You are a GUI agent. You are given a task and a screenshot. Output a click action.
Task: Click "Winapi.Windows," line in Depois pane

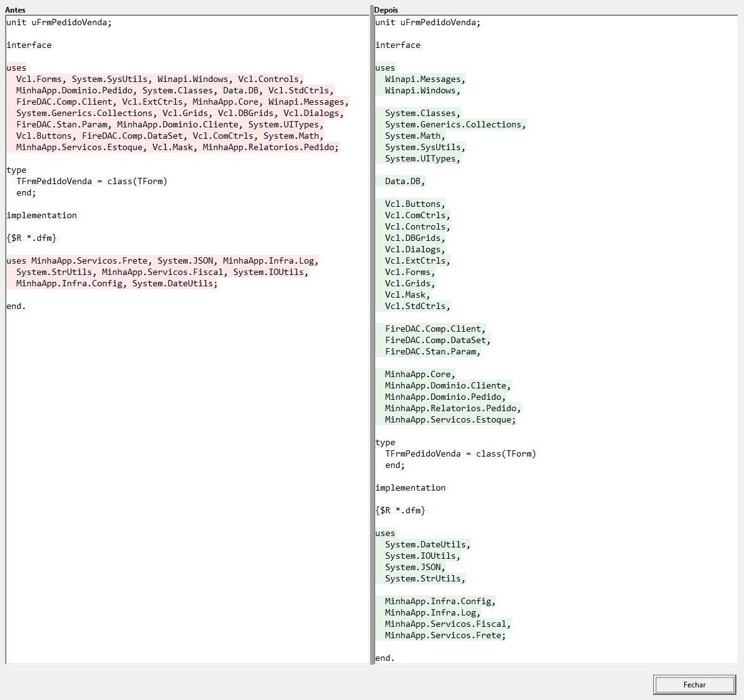422,91
